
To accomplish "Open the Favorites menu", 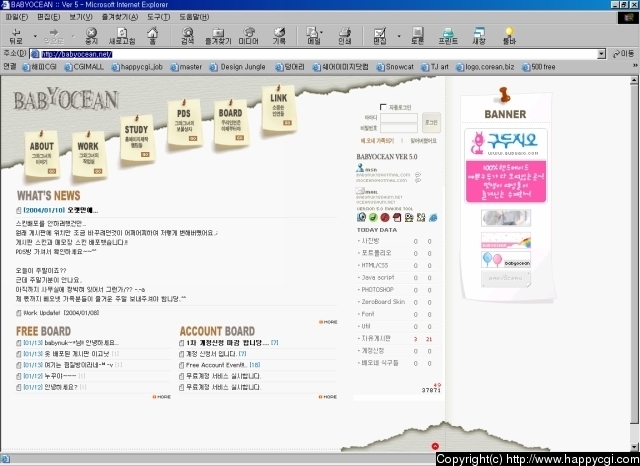I will (120, 17).
